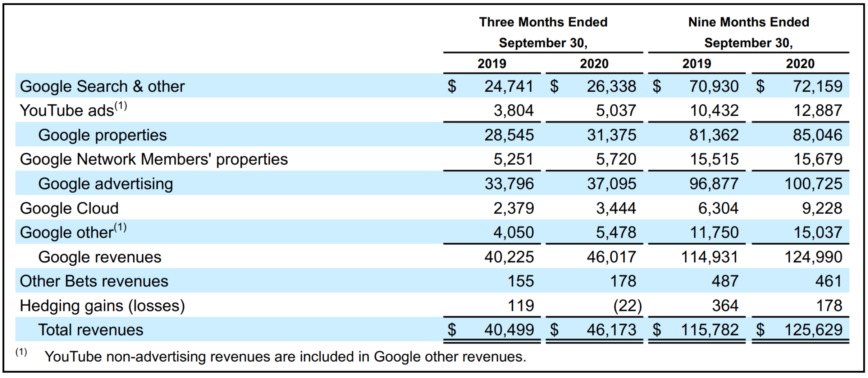
Task: Select Hedging value 119
Action: pyautogui.click(x=521, y=306)
